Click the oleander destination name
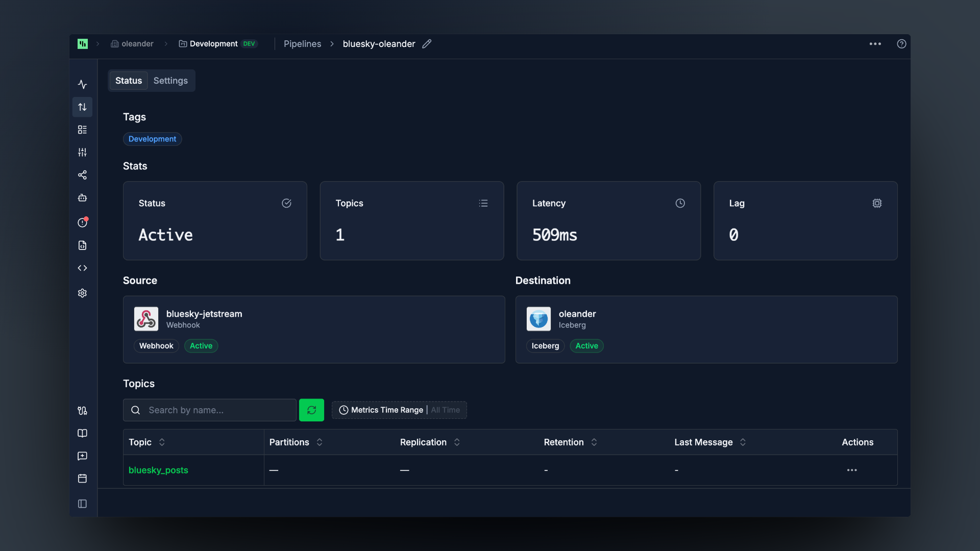This screenshot has width=980, height=551. 577,314
